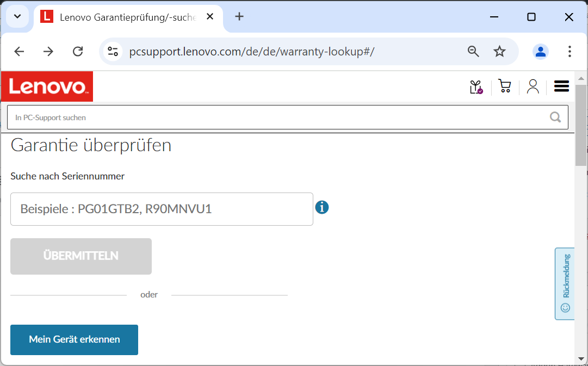Open the hamburger menu on Lenovo page
The width and height of the screenshot is (588, 366).
coord(561,86)
